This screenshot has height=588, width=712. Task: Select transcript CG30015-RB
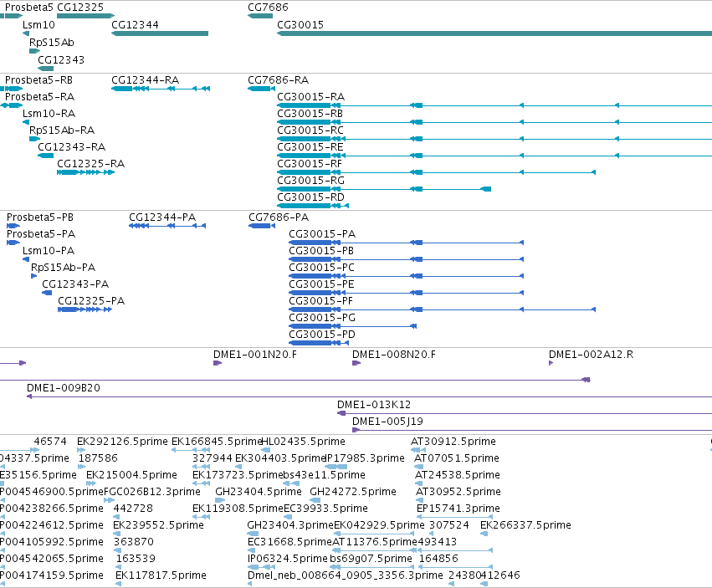point(310,114)
